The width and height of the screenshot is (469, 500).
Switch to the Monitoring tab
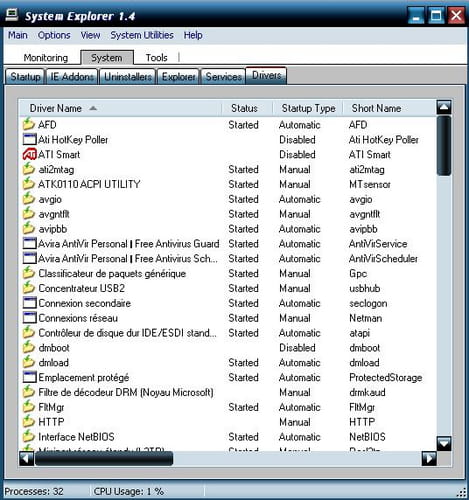[x=46, y=58]
